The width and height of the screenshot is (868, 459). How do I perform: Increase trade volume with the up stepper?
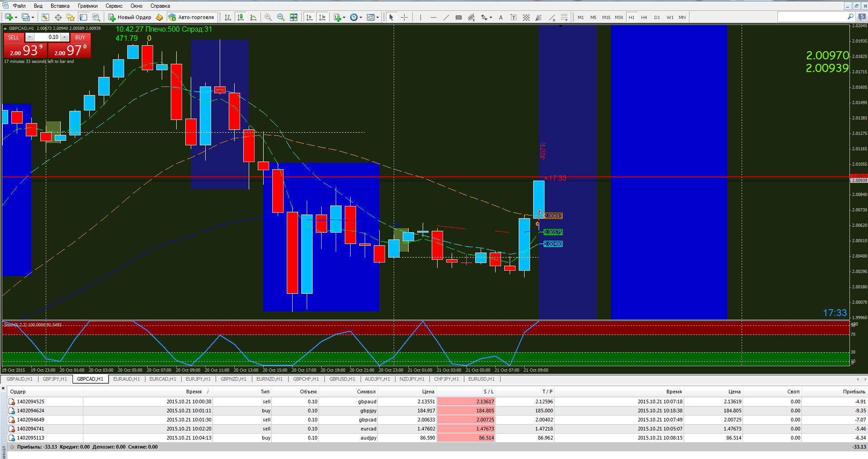pyautogui.click(x=65, y=37)
